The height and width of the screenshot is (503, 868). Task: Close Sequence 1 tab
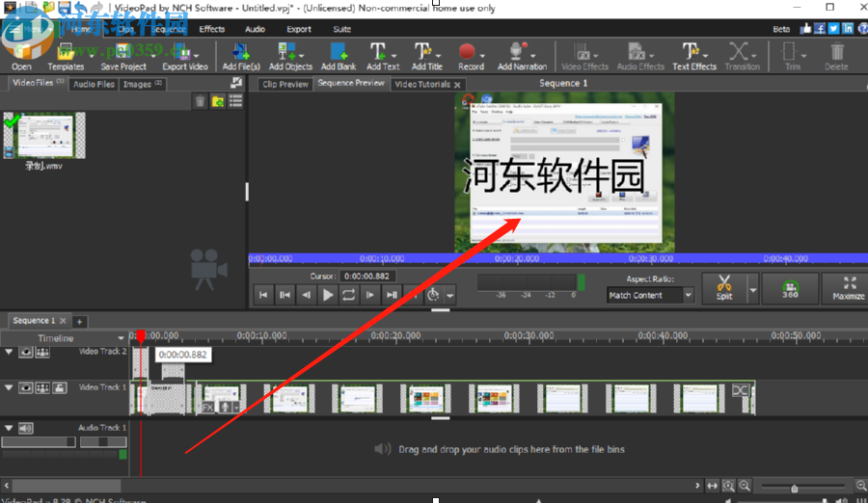[63, 320]
